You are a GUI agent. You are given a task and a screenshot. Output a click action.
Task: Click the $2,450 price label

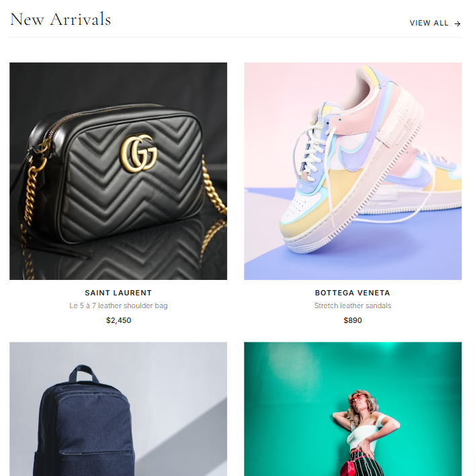tap(118, 320)
